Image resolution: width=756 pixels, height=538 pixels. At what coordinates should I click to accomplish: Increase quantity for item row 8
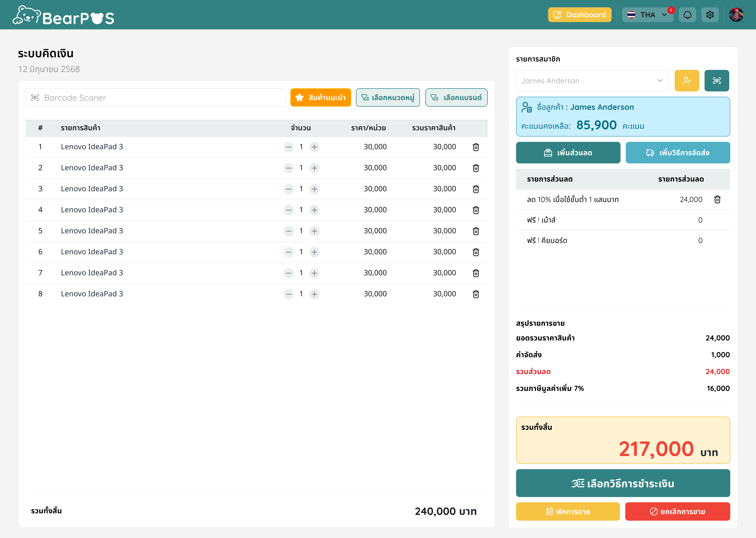pos(314,294)
